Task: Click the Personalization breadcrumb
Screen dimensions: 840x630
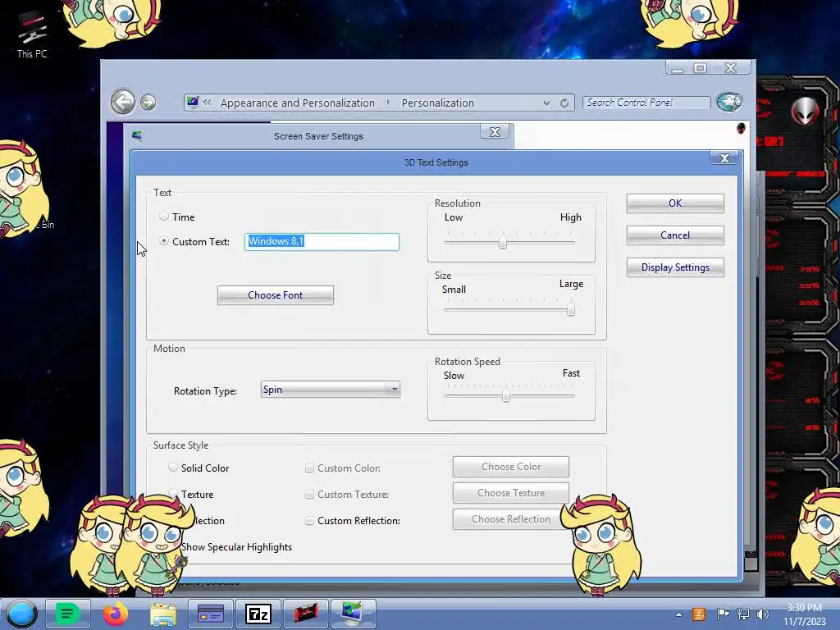Action: 438,103
